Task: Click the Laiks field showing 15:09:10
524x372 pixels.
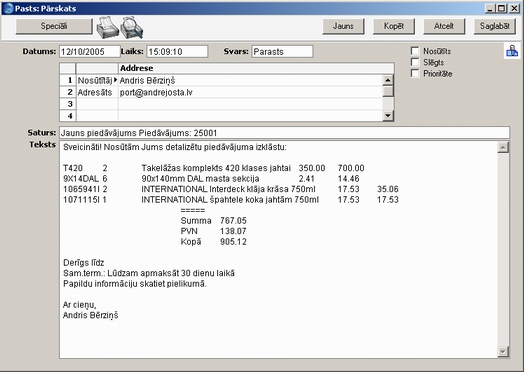Action: [x=177, y=51]
